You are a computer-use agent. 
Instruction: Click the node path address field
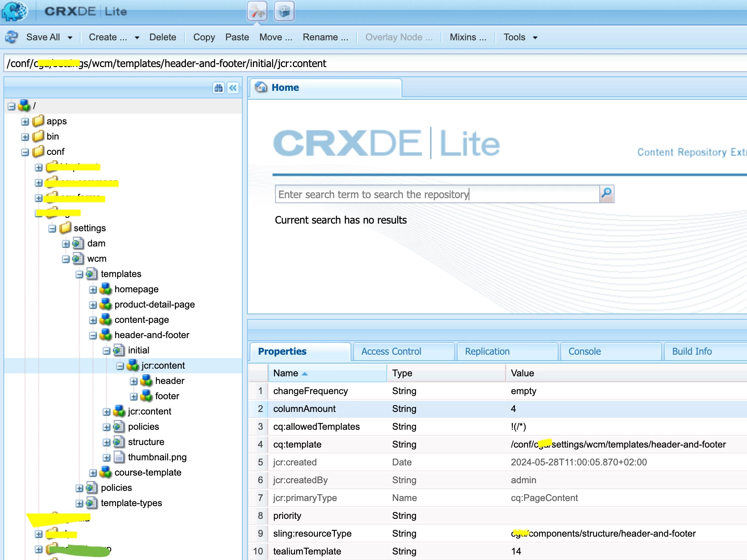tap(375, 64)
